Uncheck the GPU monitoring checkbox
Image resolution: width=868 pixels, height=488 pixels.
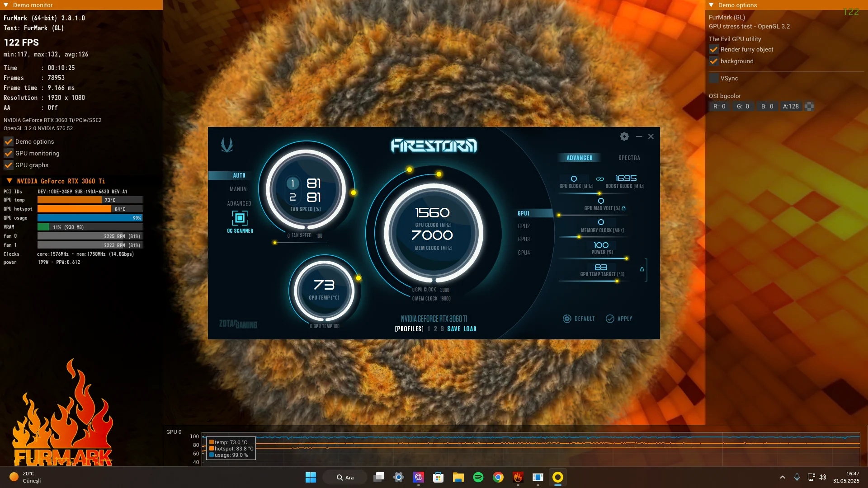9,154
